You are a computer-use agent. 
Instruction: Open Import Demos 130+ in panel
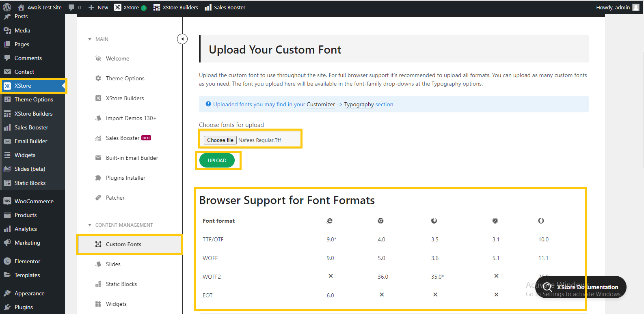[131, 118]
